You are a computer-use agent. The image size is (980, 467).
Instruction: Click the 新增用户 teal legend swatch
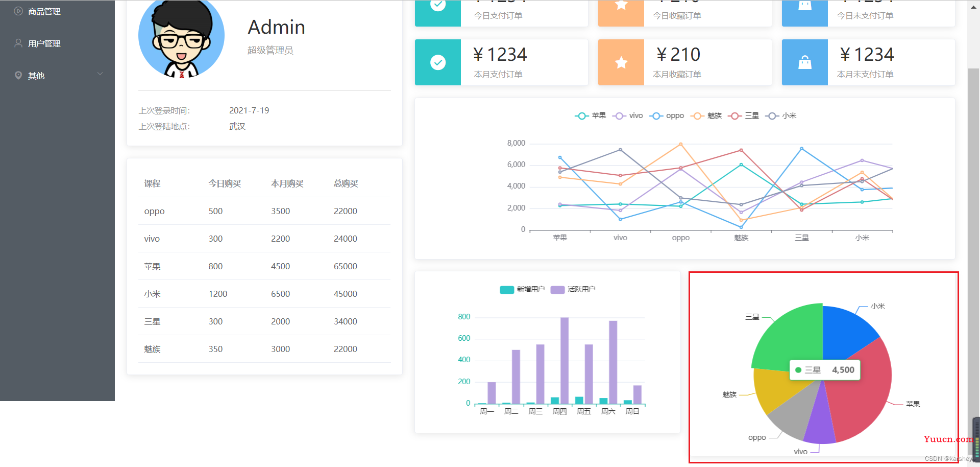click(x=507, y=290)
